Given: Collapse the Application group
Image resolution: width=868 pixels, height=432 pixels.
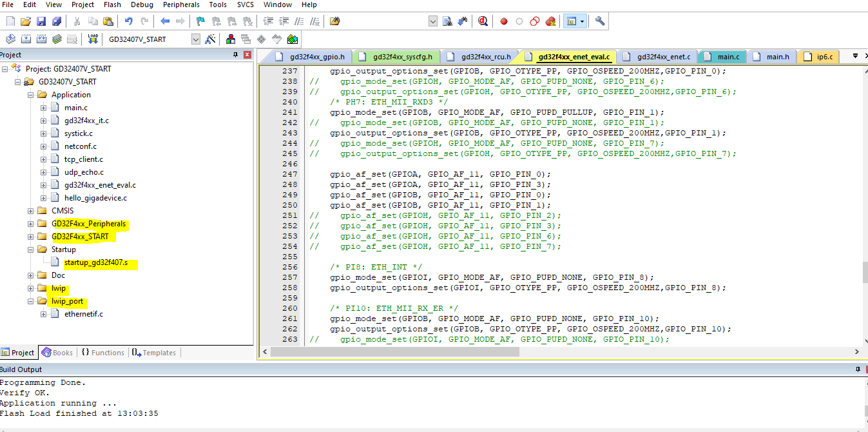Looking at the screenshot, I should [x=31, y=95].
